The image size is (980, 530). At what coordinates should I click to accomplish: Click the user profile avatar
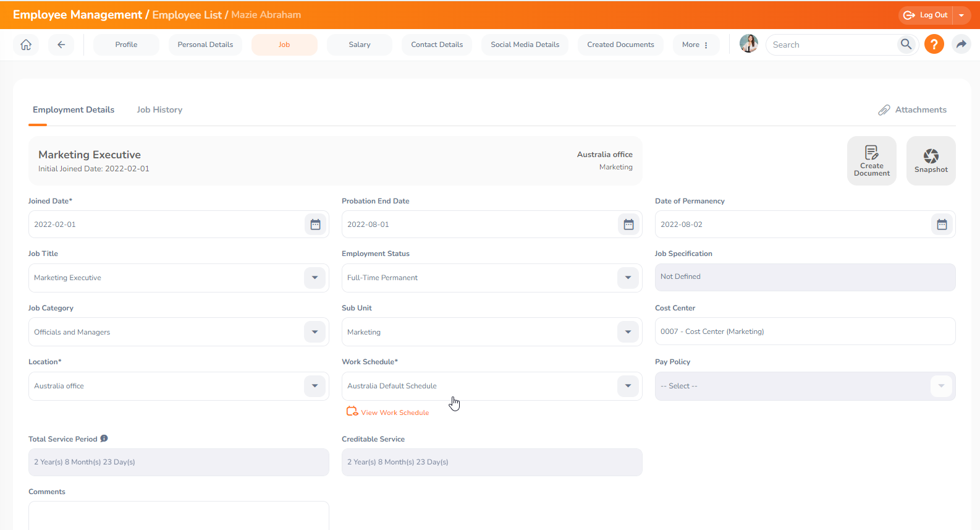(749, 44)
